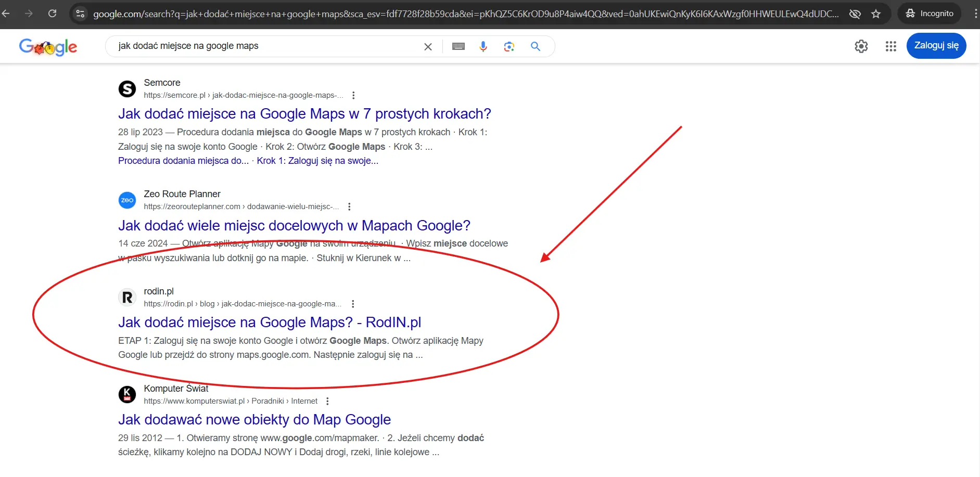The height and width of the screenshot is (477, 980).
Task: Click the 'Komputer Świat' site name
Action: point(176,389)
